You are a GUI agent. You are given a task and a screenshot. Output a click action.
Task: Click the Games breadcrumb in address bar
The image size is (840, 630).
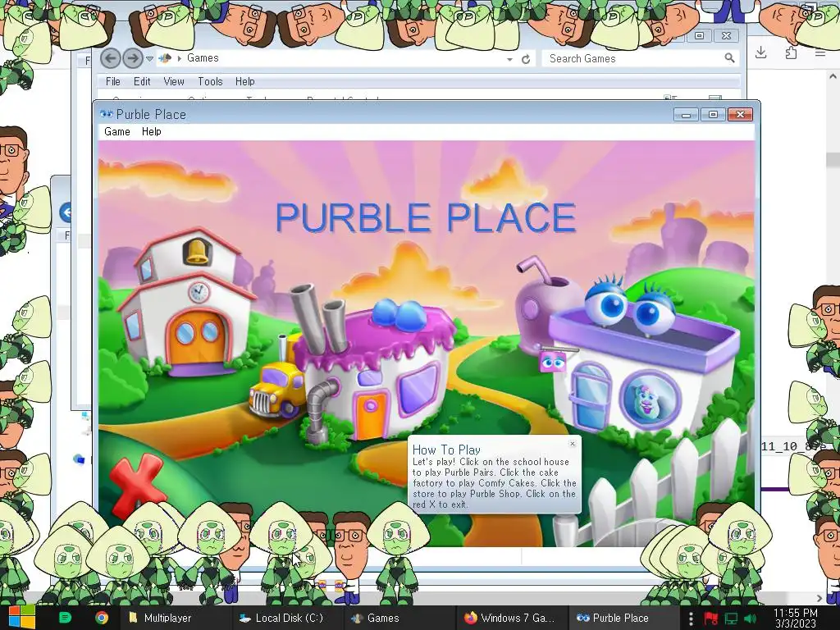click(203, 58)
